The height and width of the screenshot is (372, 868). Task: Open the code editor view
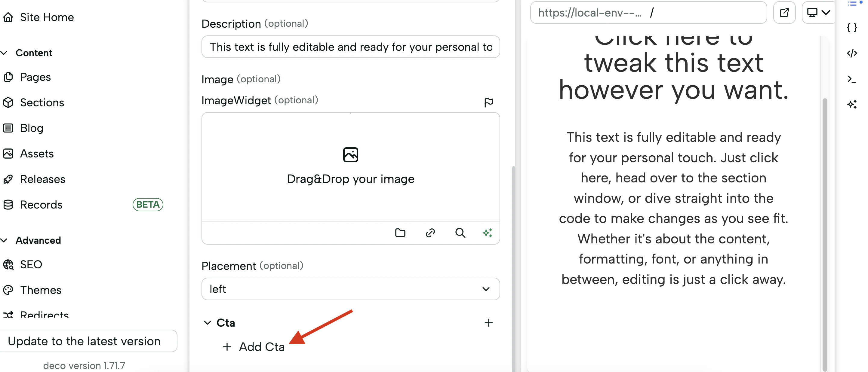[x=852, y=53]
